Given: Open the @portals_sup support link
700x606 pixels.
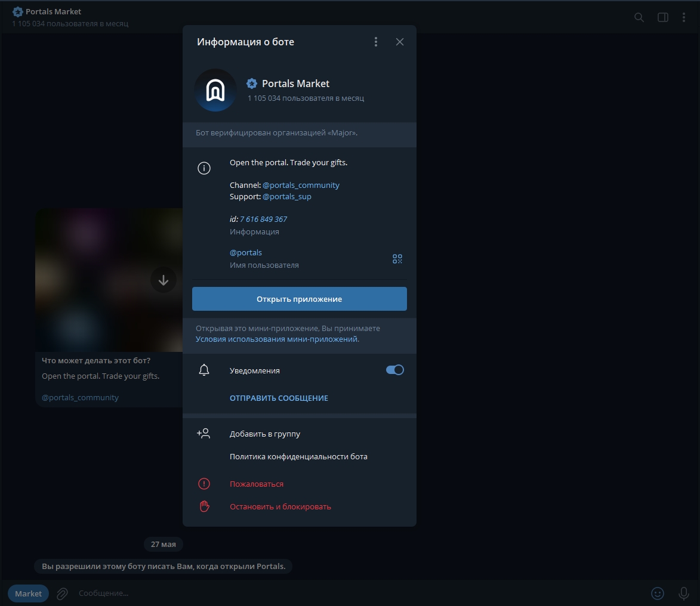Looking at the screenshot, I should click(x=286, y=196).
